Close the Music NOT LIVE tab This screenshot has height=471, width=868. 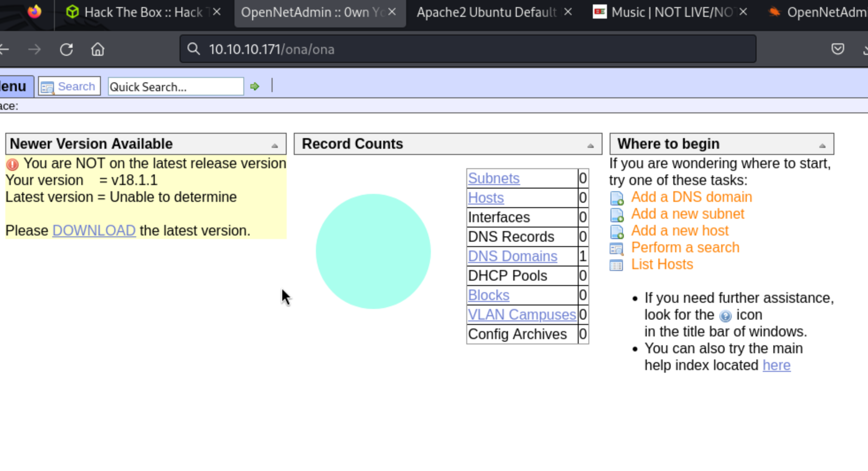[743, 12]
